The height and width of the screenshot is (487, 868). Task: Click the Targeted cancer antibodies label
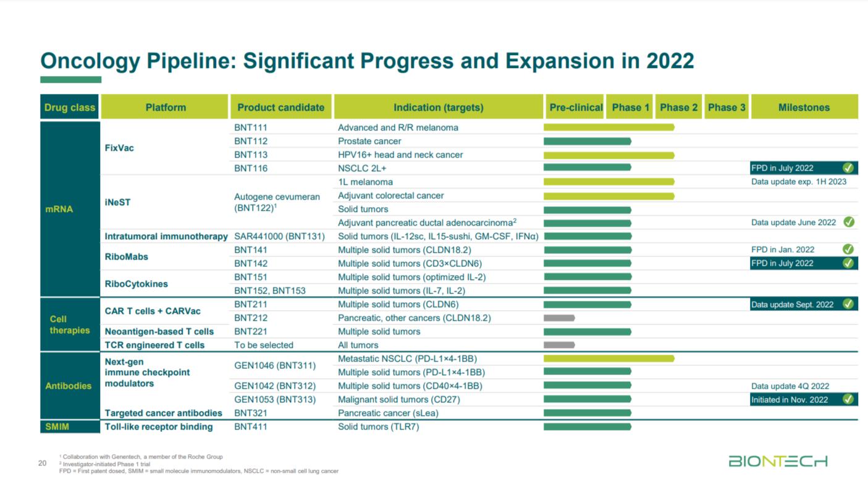pos(163,413)
